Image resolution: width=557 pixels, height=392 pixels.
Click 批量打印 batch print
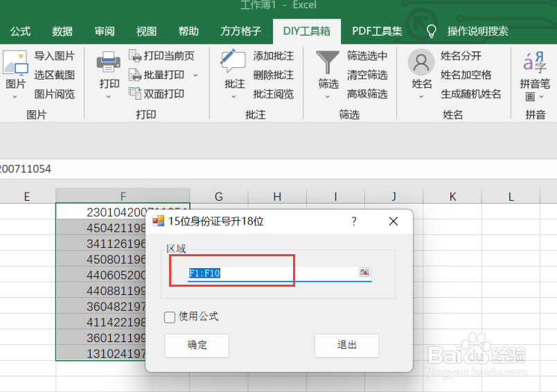click(157, 75)
